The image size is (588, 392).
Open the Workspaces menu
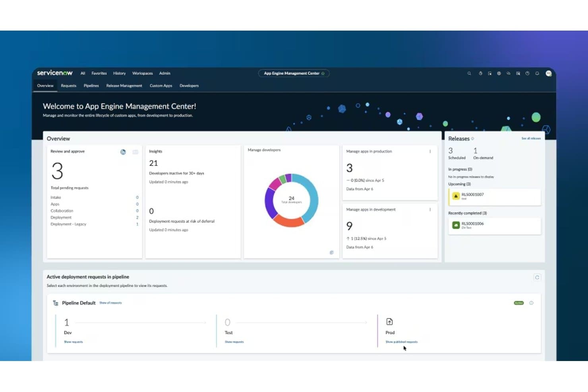[142, 73]
